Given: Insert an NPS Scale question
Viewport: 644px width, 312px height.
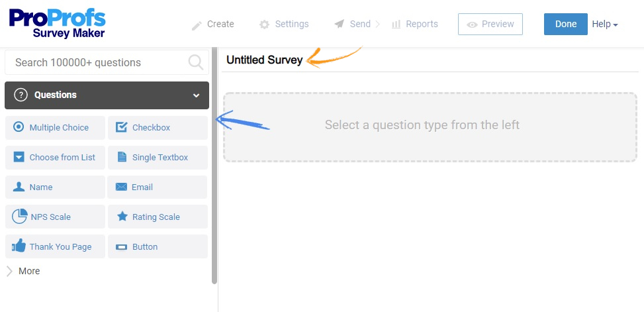Looking at the screenshot, I should coord(55,217).
